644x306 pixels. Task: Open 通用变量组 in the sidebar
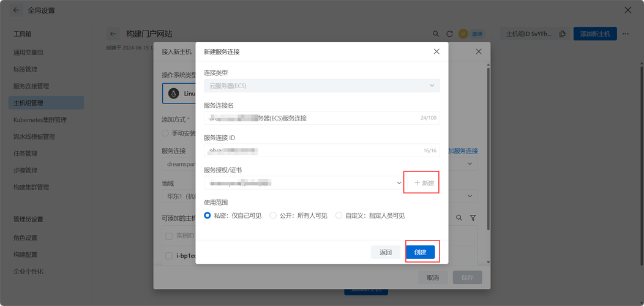(28, 52)
